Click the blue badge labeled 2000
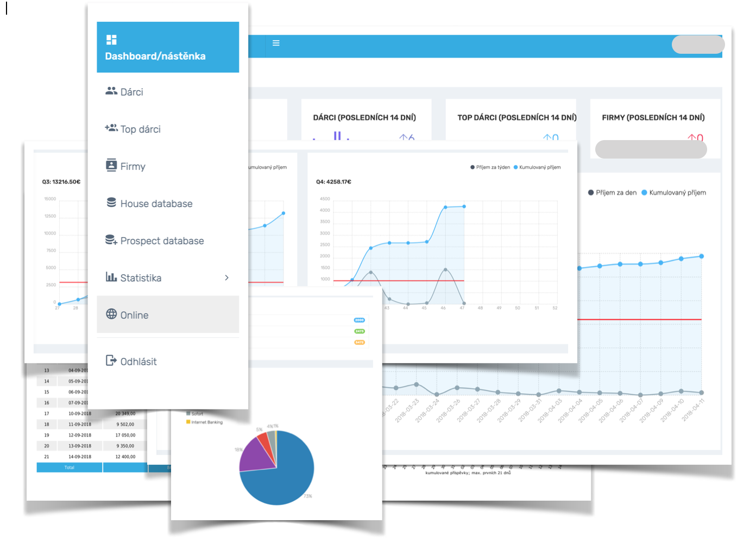This screenshot has width=756, height=543. [x=360, y=320]
